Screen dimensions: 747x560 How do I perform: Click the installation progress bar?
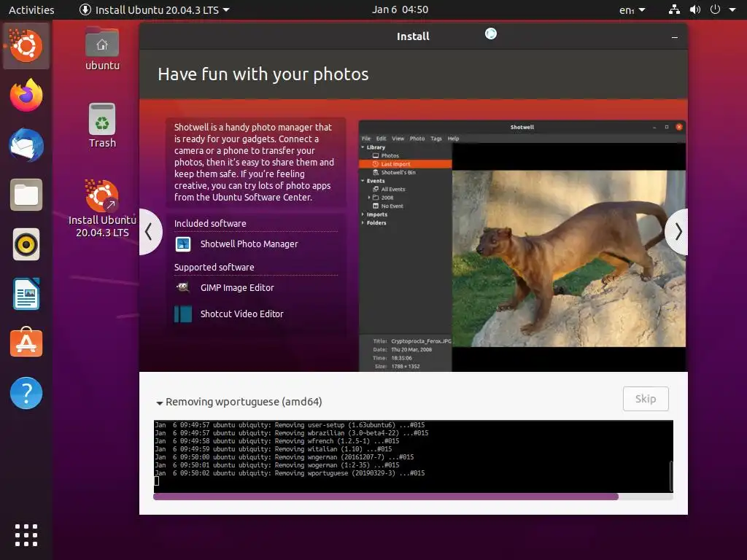413,497
